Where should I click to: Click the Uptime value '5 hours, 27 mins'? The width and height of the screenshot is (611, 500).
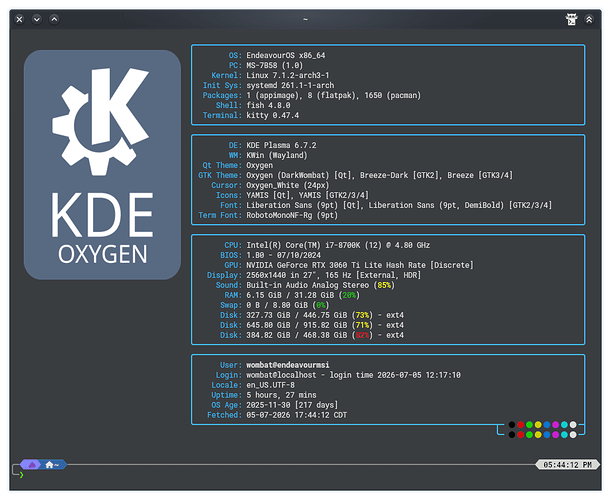[281, 395]
